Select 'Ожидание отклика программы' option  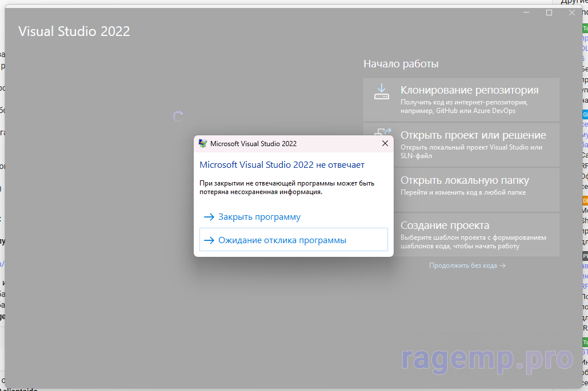pyautogui.click(x=293, y=240)
